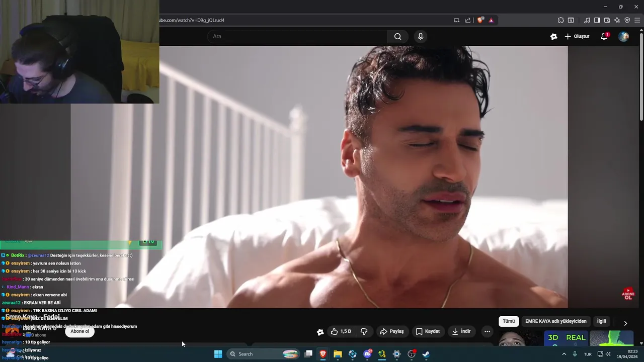
Task: Select the EMRE KAYA adlı yükleyiciden chip
Action: click(556, 321)
